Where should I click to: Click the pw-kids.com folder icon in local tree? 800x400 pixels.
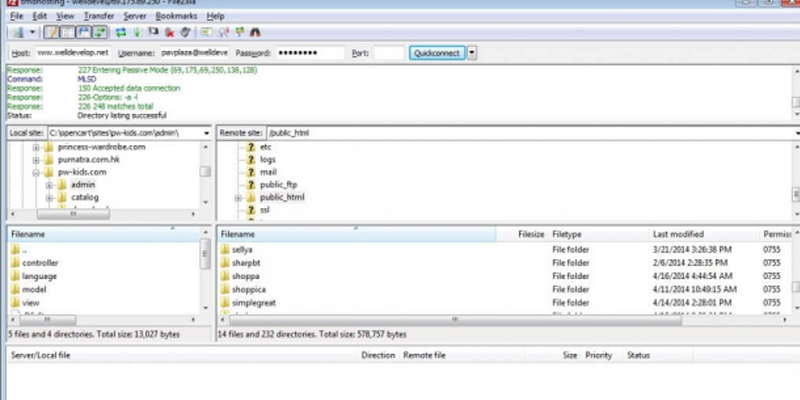(x=48, y=172)
